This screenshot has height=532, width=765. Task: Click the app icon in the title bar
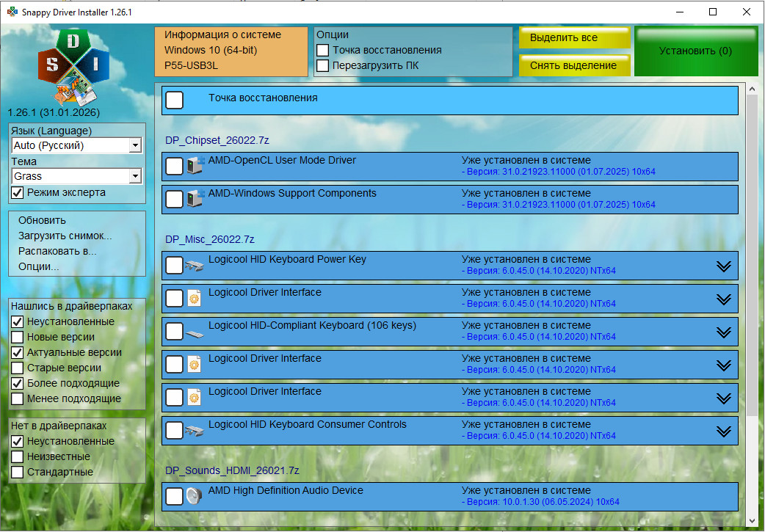(12, 12)
